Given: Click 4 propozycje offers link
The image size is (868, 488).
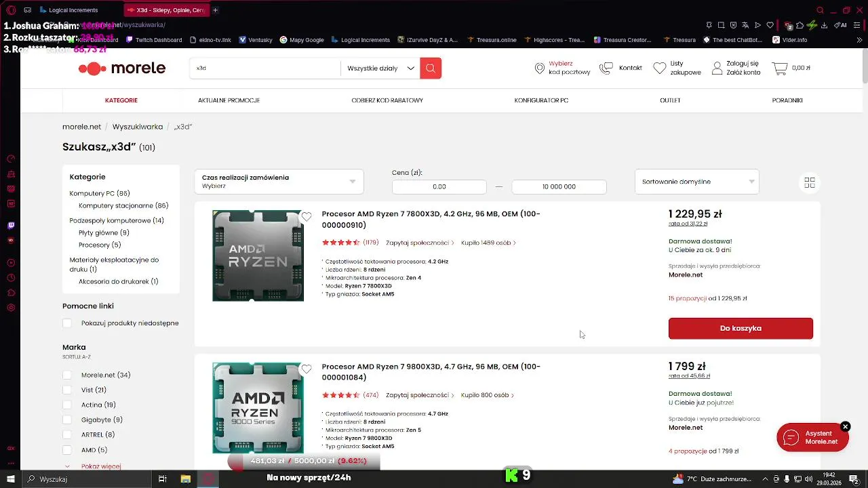Looking at the screenshot, I should [688, 451].
